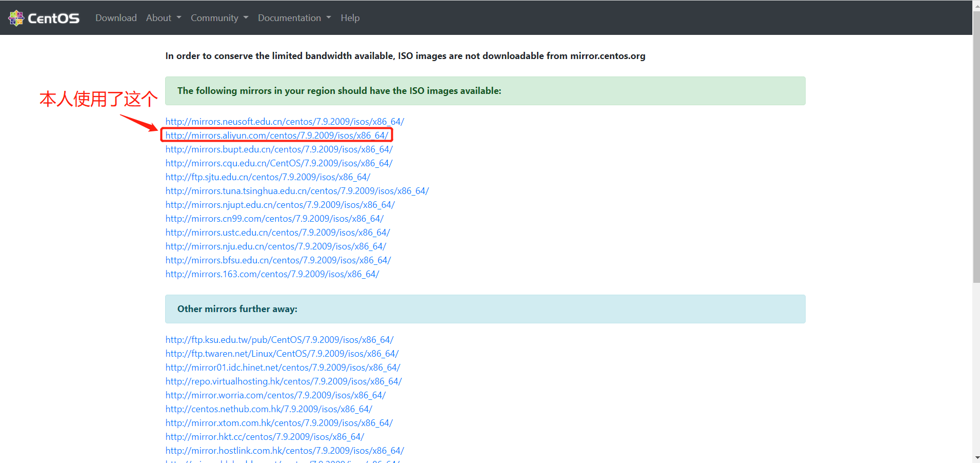Click the ISO bandwidth notice text

[405, 56]
